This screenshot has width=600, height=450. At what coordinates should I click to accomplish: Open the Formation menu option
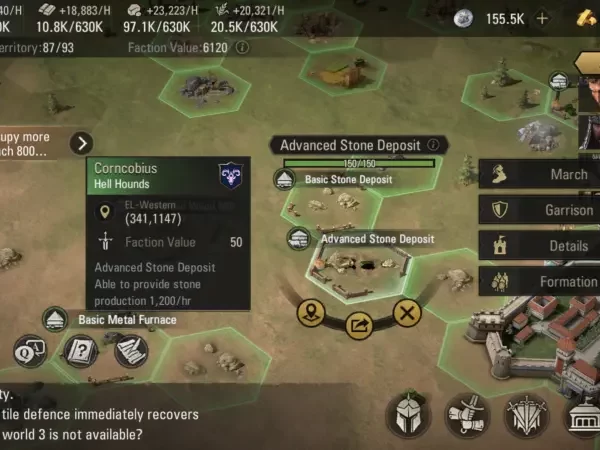coord(539,281)
